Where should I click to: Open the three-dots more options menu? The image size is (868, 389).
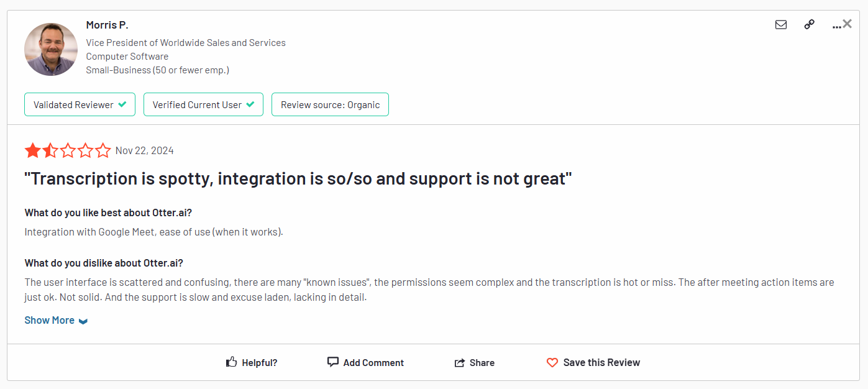[x=836, y=26]
